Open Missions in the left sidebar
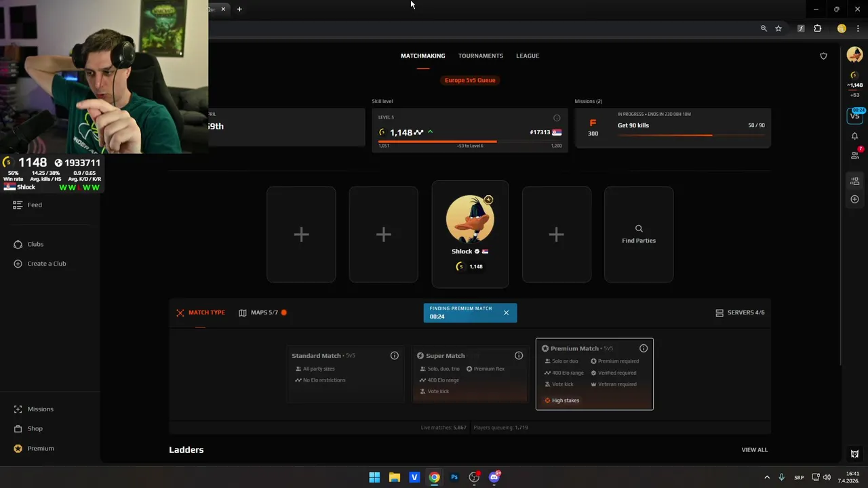868x488 pixels. click(33, 409)
